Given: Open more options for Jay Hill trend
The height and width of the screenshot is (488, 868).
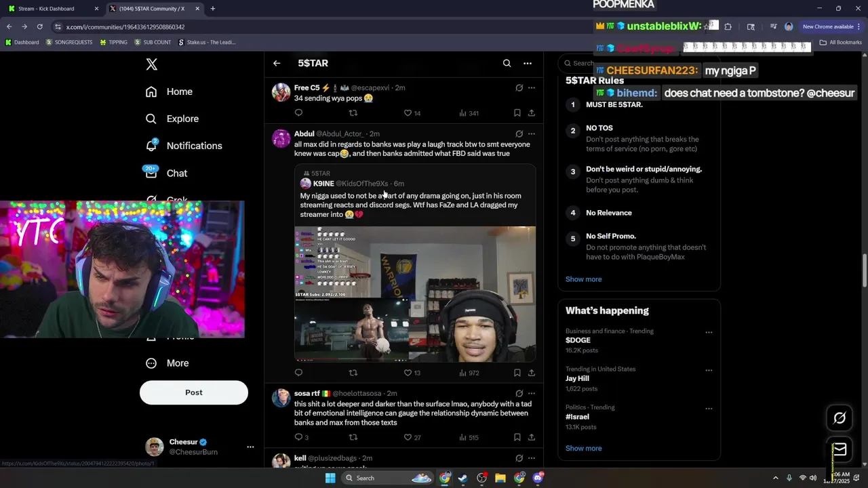Looking at the screenshot, I should 709,370.
